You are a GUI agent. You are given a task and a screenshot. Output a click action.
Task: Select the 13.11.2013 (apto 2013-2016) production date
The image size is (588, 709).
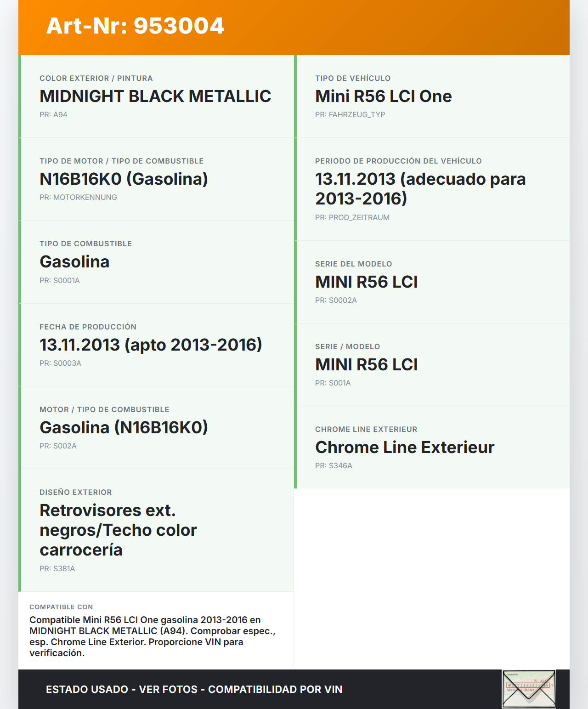(x=151, y=345)
